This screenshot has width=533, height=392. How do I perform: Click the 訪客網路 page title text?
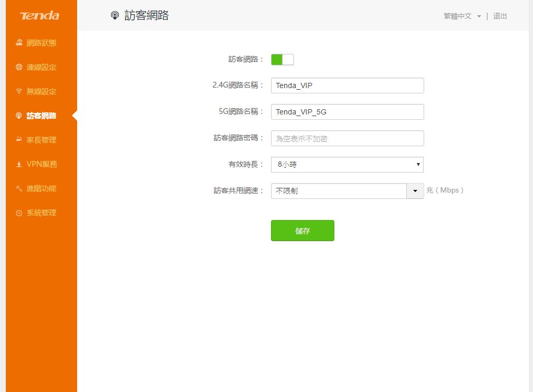click(146, 15)
